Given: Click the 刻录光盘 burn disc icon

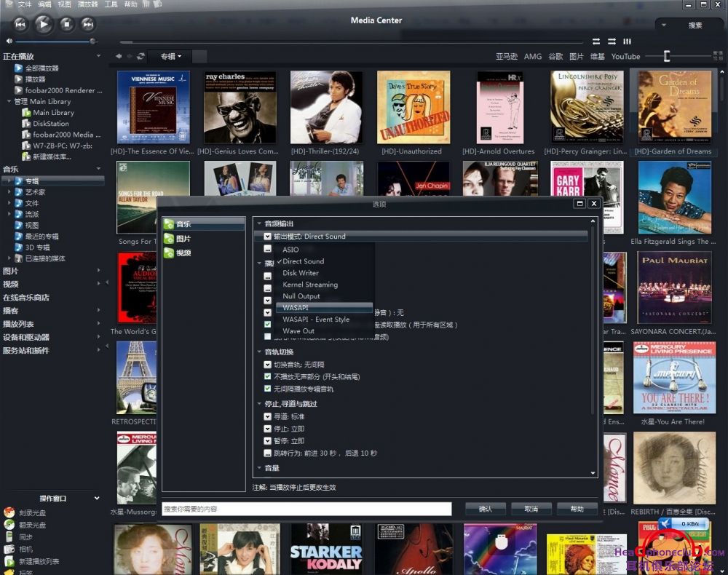Looking at the screenshot, I should click(x=9, y=512).
